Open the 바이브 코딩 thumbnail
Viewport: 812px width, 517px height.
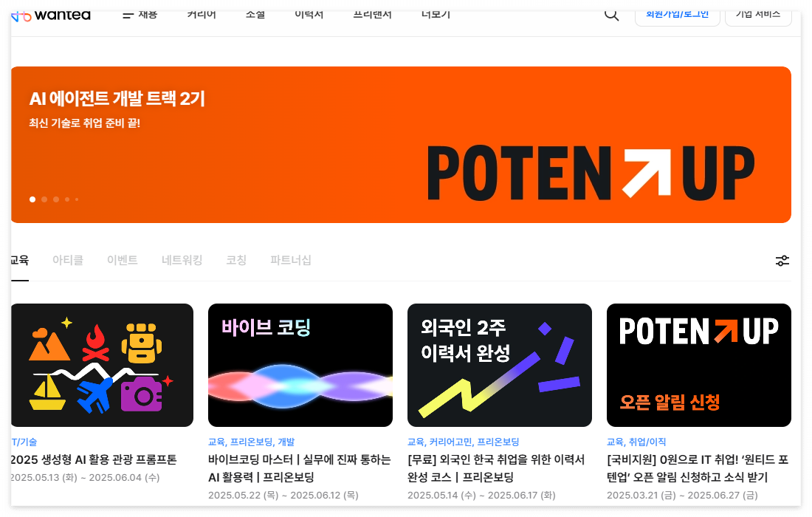tap(300, 365)
